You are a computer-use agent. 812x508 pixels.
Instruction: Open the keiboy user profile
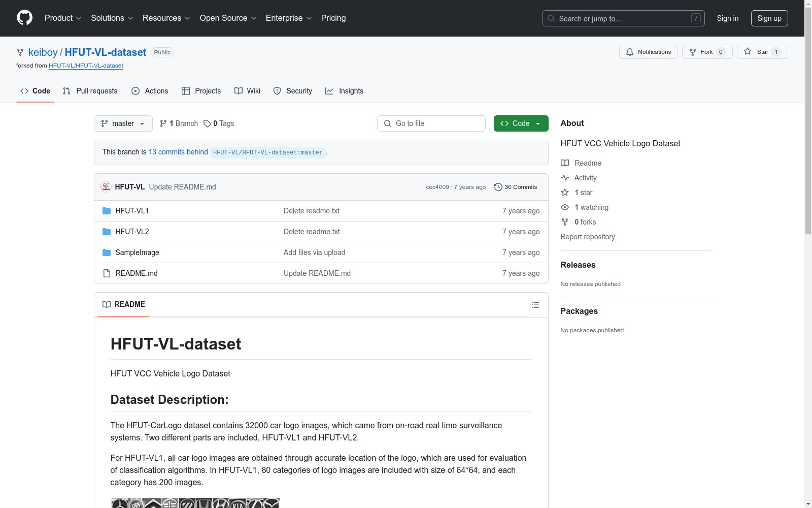tap(43, 52)
